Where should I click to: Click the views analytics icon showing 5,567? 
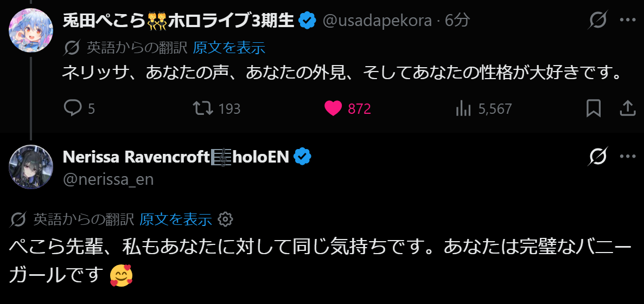[463, 108]
